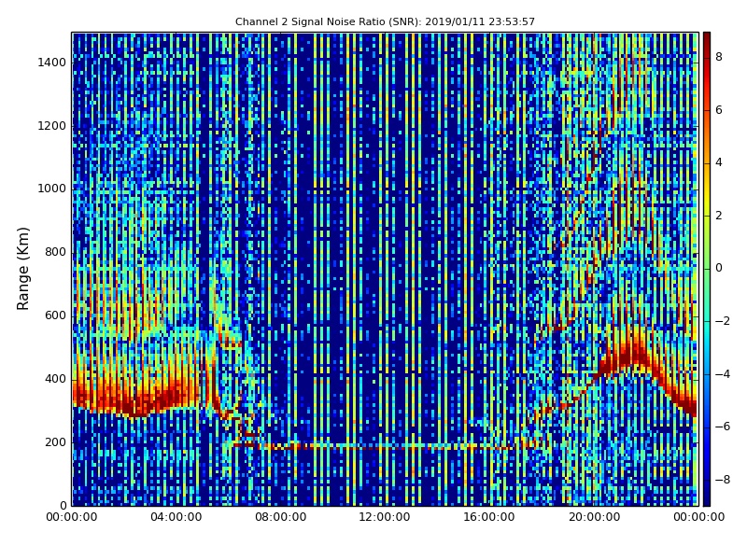Click the colorbar label 2
This screenshot has height=560, width=747.
pyautogui.click(x=719, y=216)
